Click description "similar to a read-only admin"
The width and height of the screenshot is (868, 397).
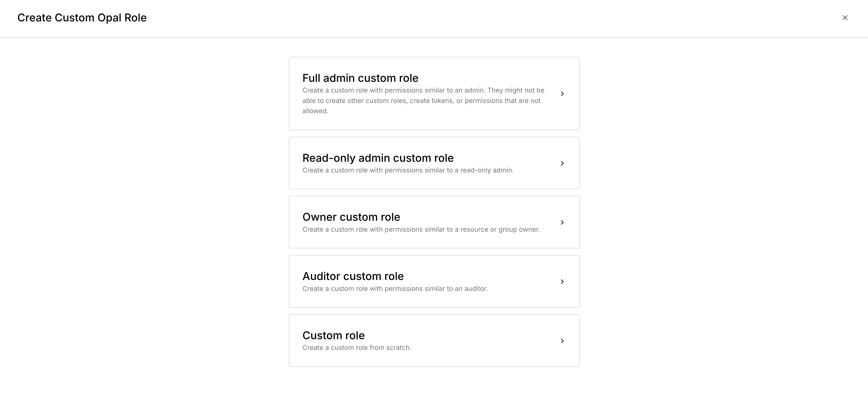pyautogui.click(x=408, y=170)
